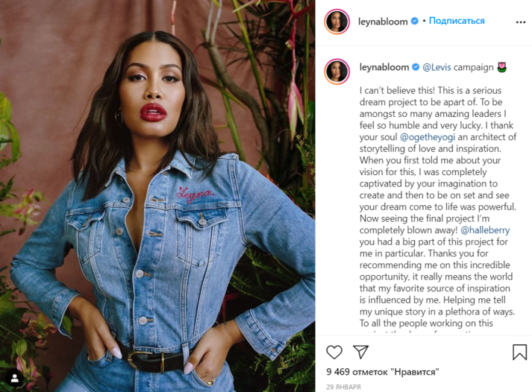Open leynabloom username in the header
Screen dimensions: 532x392
383,22
